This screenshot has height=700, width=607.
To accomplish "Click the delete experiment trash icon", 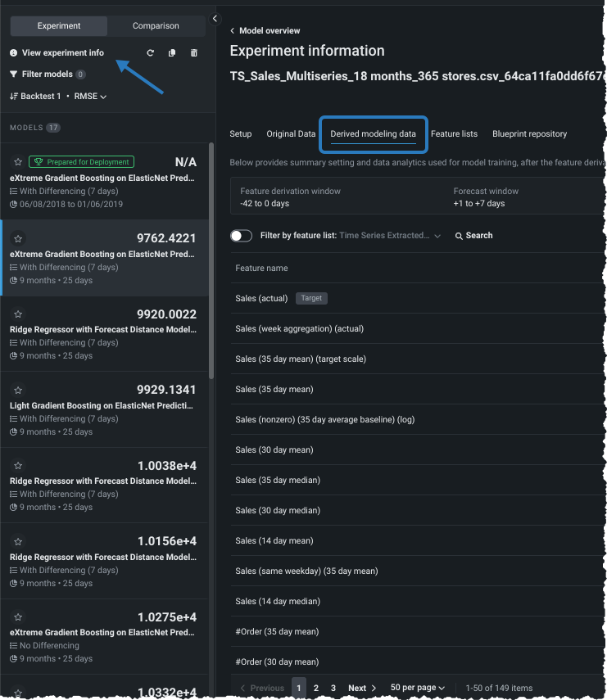I will click(x=194, y=53).
